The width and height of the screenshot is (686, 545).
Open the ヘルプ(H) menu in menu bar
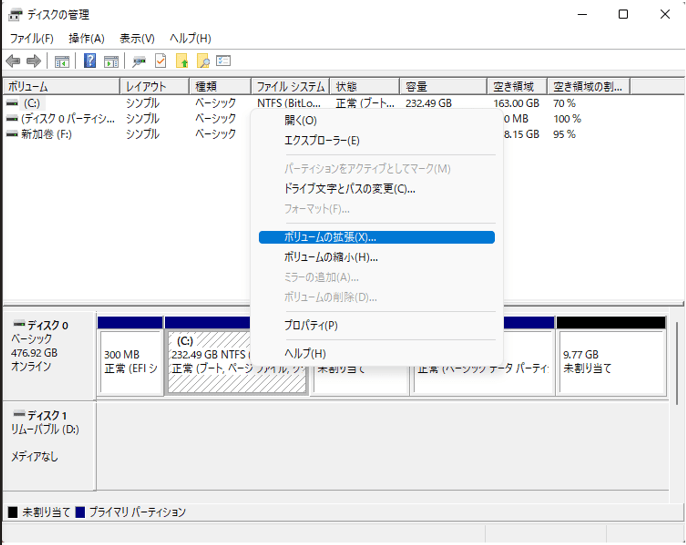pos(190,38)
